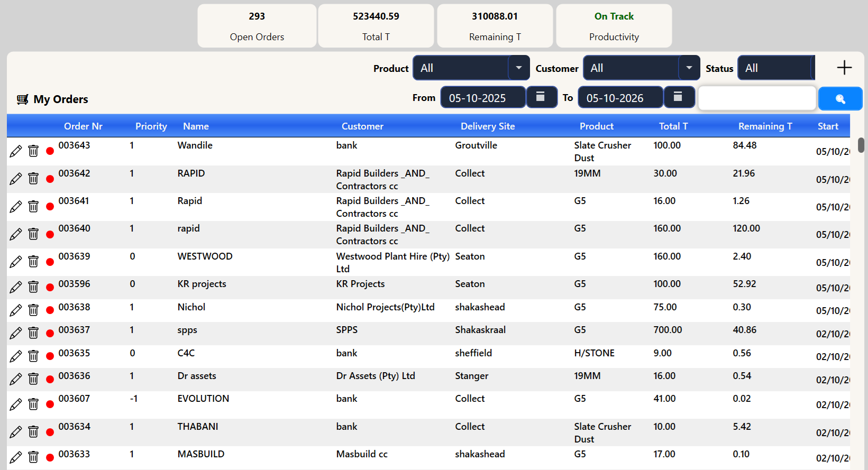Screen dimensions: 868x470
Task: Edit the EVOLUTION order 003607
Action: click(16, 404)
